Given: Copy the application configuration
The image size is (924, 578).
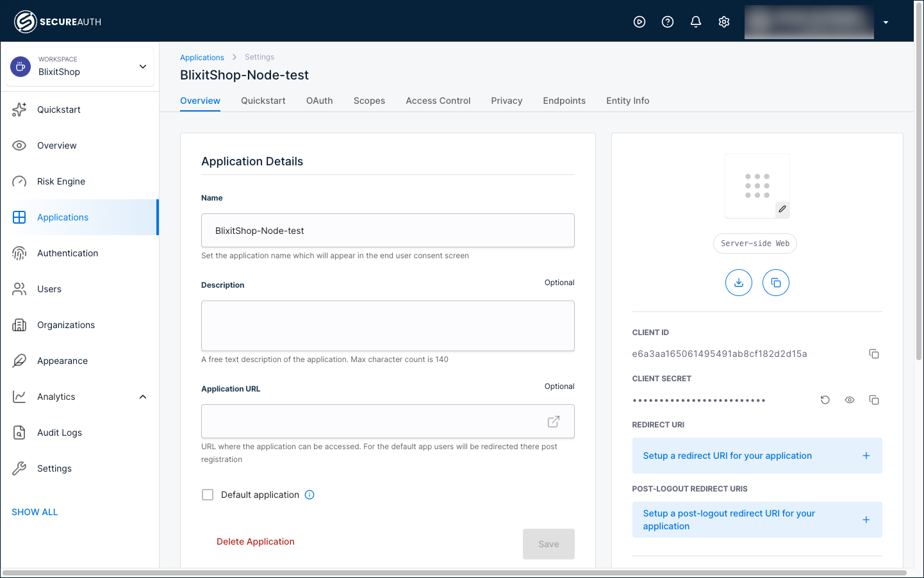Looking at the screenshot, I should 776,283.
